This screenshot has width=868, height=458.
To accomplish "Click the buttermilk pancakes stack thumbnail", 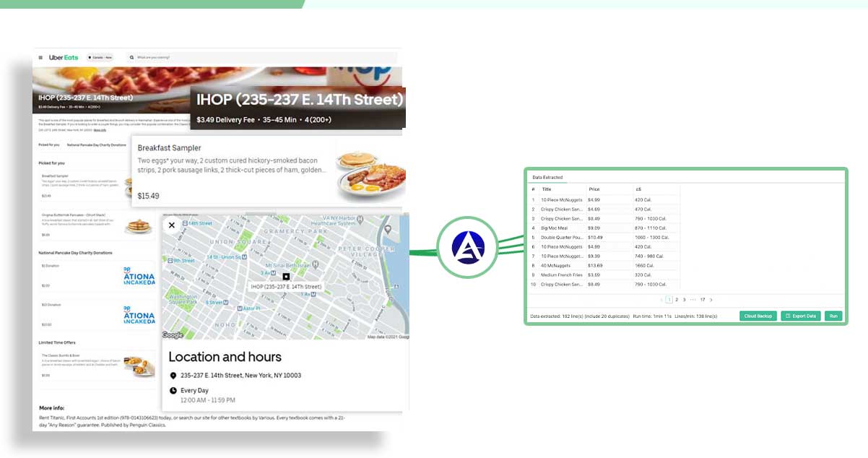I will tap(139, 226).
